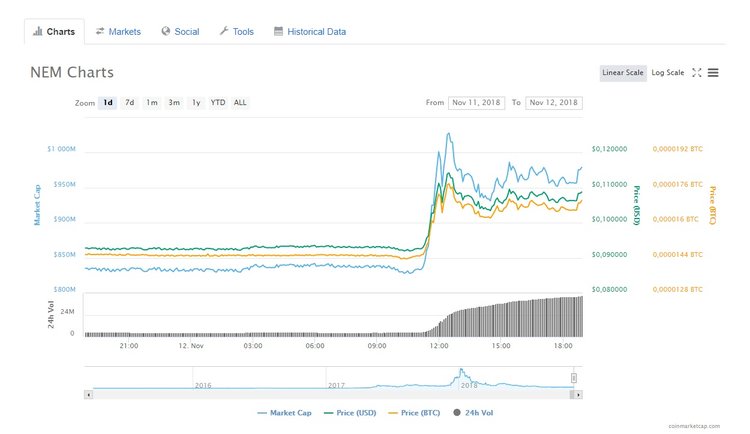Click the $0,120000 USD axis label

[609, 149]
